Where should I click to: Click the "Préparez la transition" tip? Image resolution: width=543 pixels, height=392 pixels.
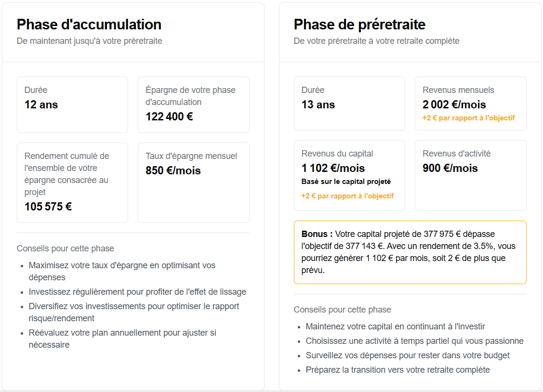pyautogui.click(x=397, y=370)
